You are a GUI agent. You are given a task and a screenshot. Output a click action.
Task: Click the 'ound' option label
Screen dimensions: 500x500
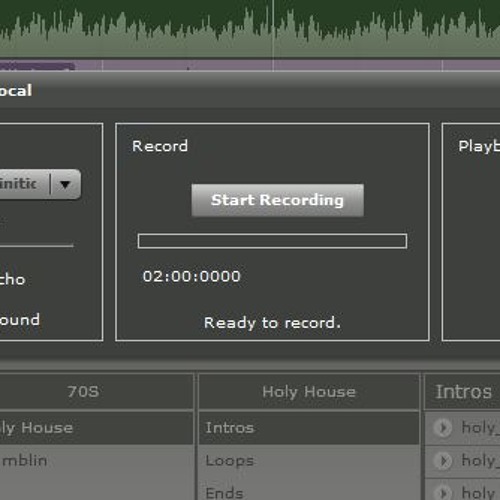pos(20,320)
